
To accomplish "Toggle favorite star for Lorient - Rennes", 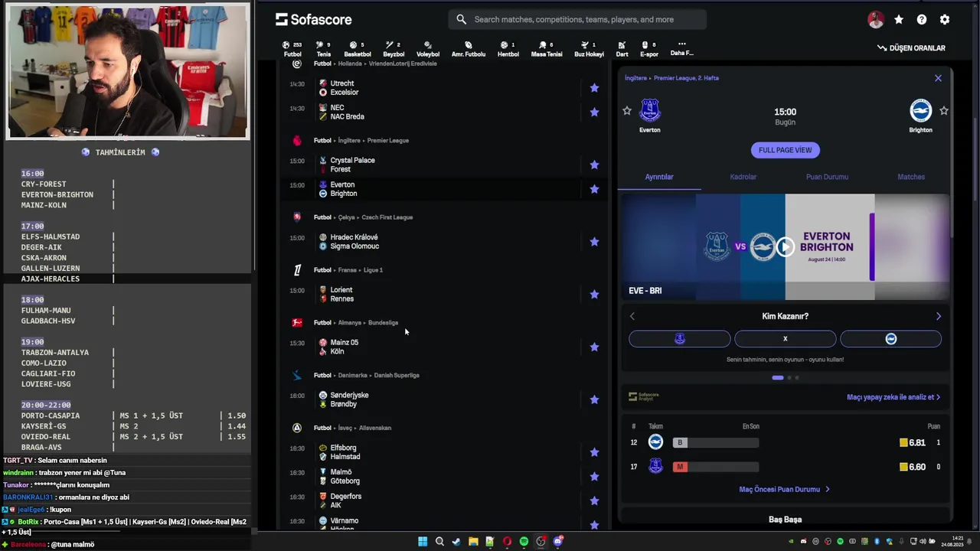I will click(x=594, y=295).
